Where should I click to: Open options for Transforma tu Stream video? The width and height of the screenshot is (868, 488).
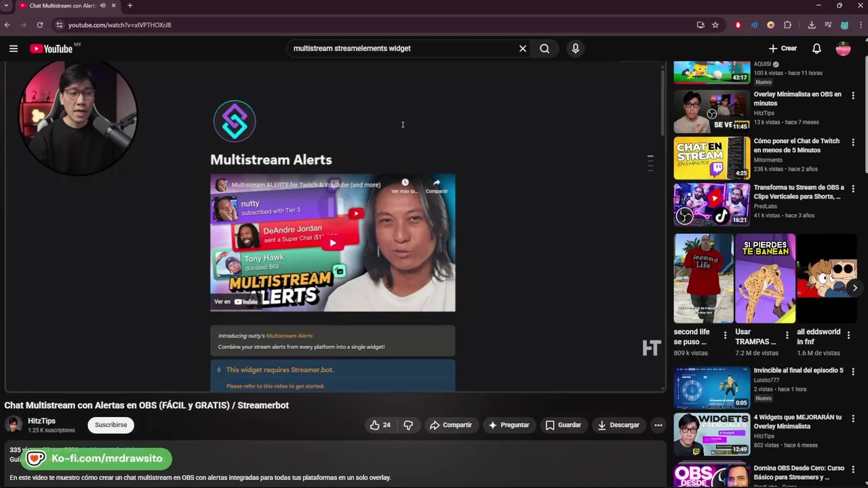pyautogui.click(x=853, y=188)
